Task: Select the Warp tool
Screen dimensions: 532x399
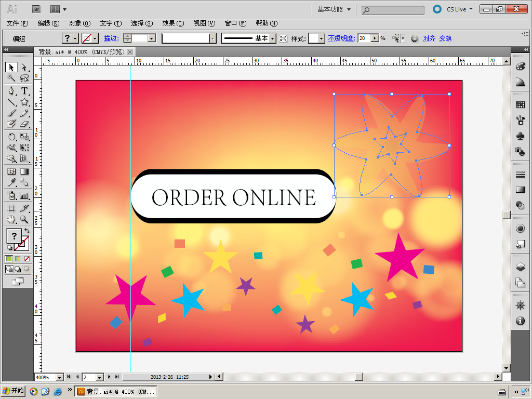Action: click(x=11, y=148)
